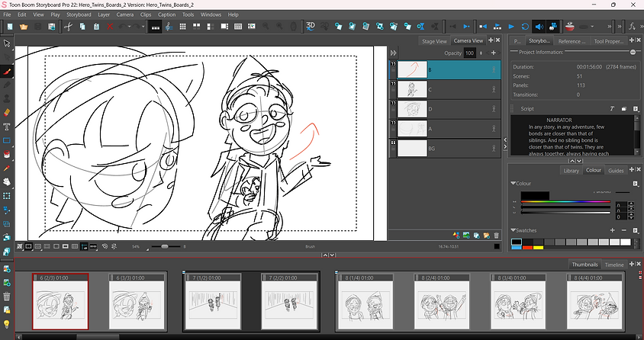This screenshot has height=340, width=644.
Task: Toggle the Loop playback icon
Action: [525, 27]
